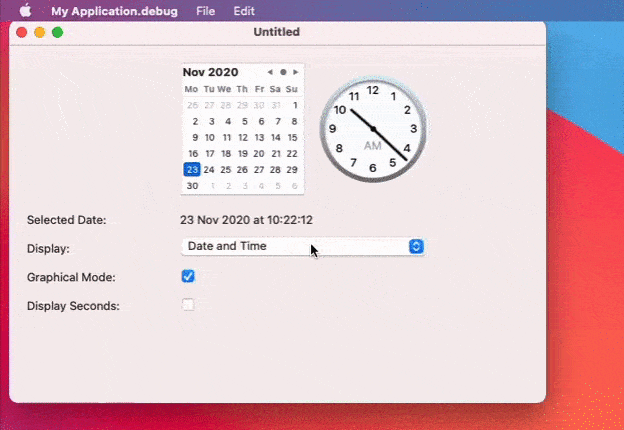Screen dimensions: 624x430
Task: Uncheck the Graphical Mode checkbox
Action: point(188,276)
